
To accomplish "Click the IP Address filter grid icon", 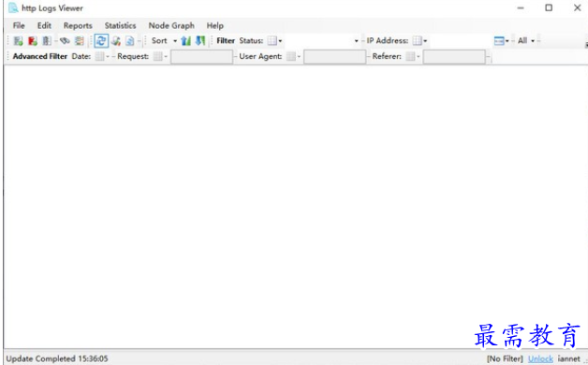I will pos(417,40).
